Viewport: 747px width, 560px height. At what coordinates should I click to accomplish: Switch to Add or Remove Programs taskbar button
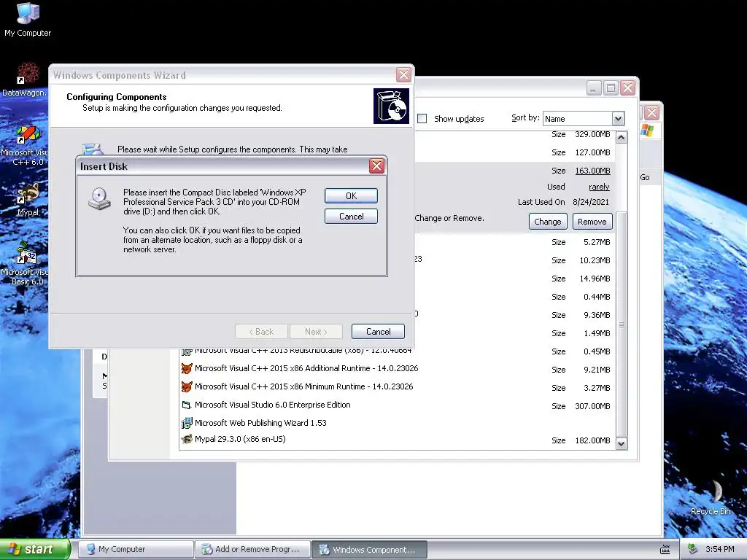253,549
